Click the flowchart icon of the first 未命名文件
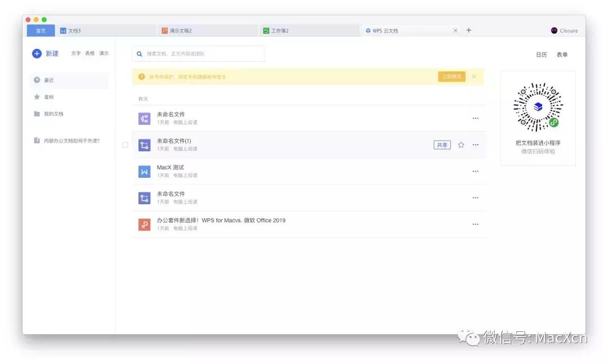Image resolution: width=608 pixels, height=364 pixels. [x=145, y=118]
